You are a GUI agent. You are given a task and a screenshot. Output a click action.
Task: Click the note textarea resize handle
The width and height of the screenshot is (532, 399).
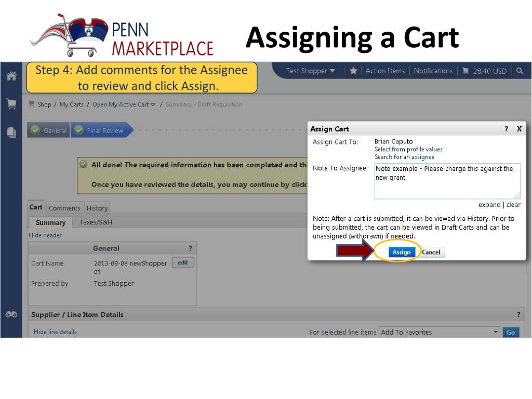[517, 196]
